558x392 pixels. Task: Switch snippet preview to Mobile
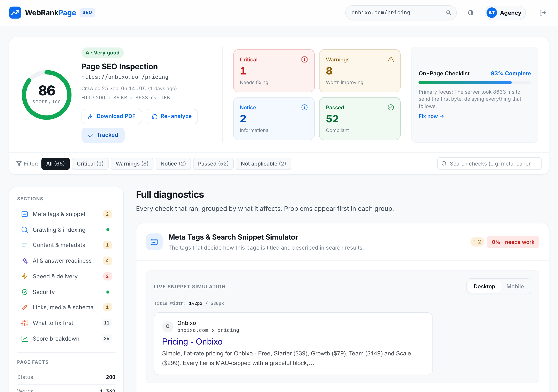pyautogui.click(x=515, y=286)
